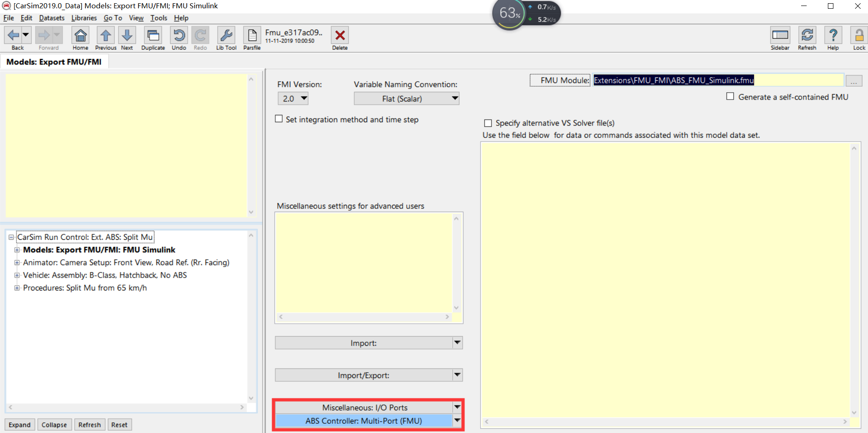Click the FMU Module label button
The image size is (868, 433).
tap(559, 80)
